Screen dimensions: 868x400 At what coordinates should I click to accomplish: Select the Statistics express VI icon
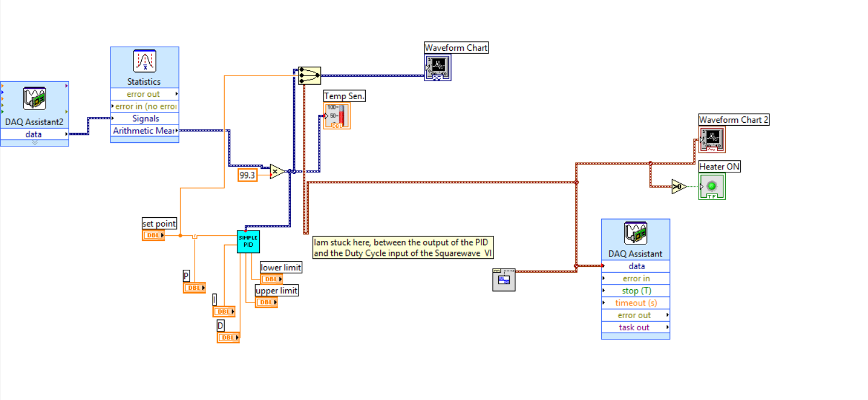(x=144, y=61)
